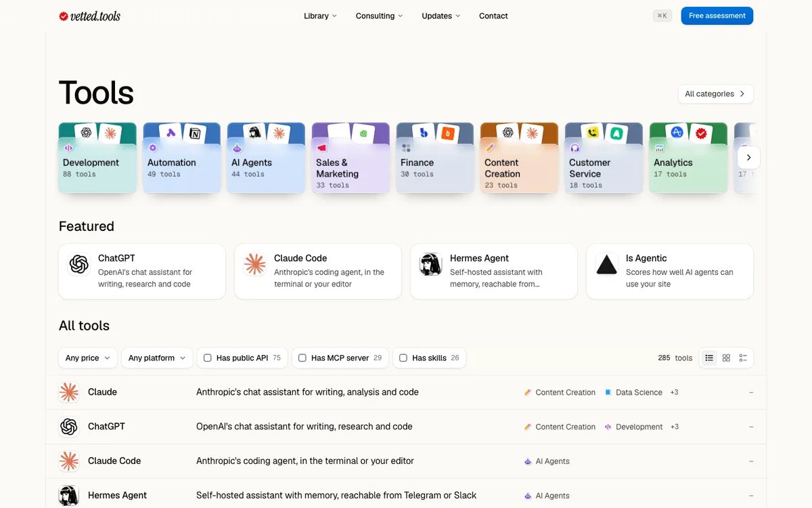
Task: Tick the Has skills checkbox
Action: pos(403,358)
